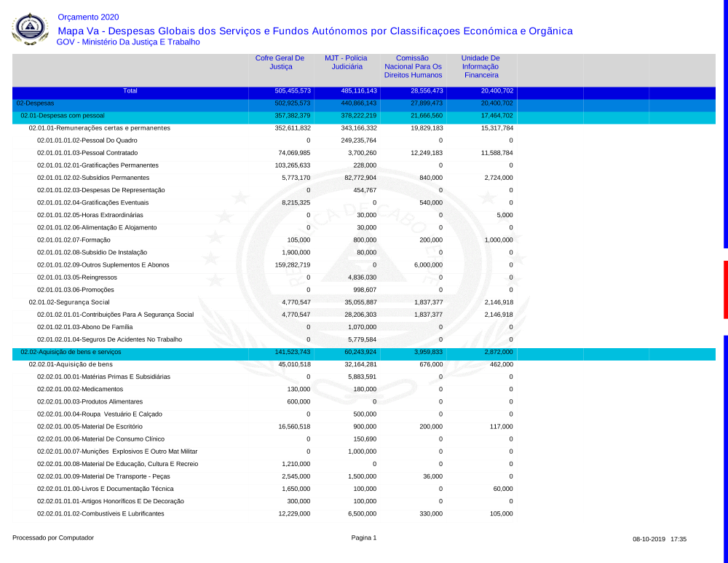Viewport: 728px width, 563px height.
Task: Collapse the '02.01-Despesas com pessoal' group
Action: point(63,116)
